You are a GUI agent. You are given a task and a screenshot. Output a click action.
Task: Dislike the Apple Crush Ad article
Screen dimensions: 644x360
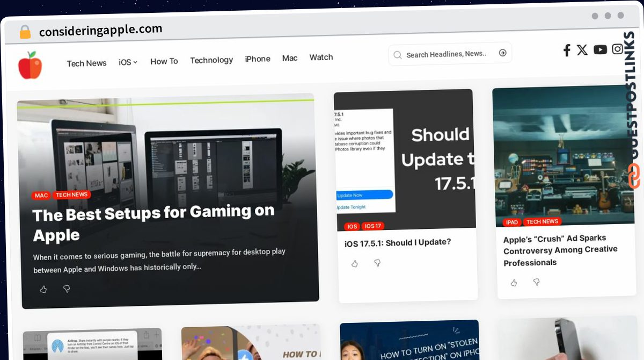[536, 282]
